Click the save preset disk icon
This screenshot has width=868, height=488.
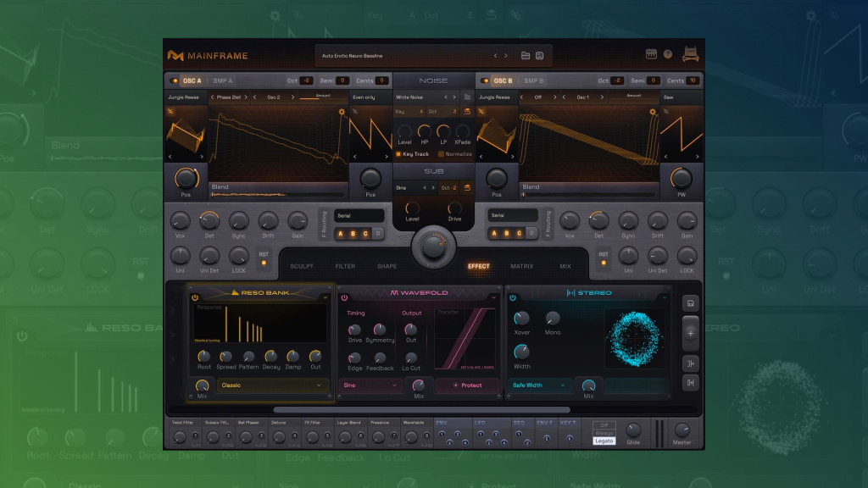pos(540,56)
